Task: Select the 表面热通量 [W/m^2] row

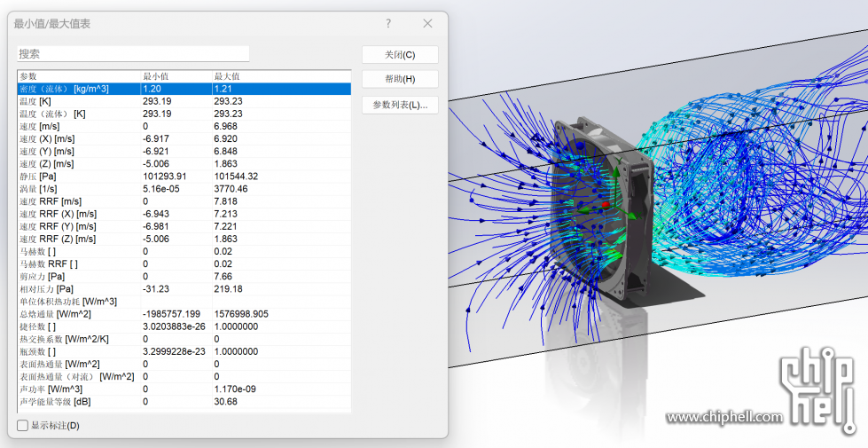Action: click(184, 365)
